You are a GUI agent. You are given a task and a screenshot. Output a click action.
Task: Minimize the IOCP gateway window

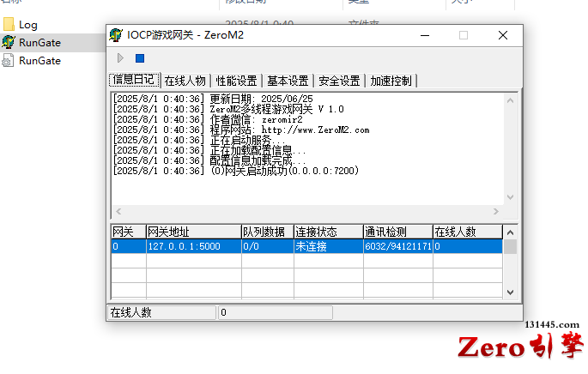point(425,36)
